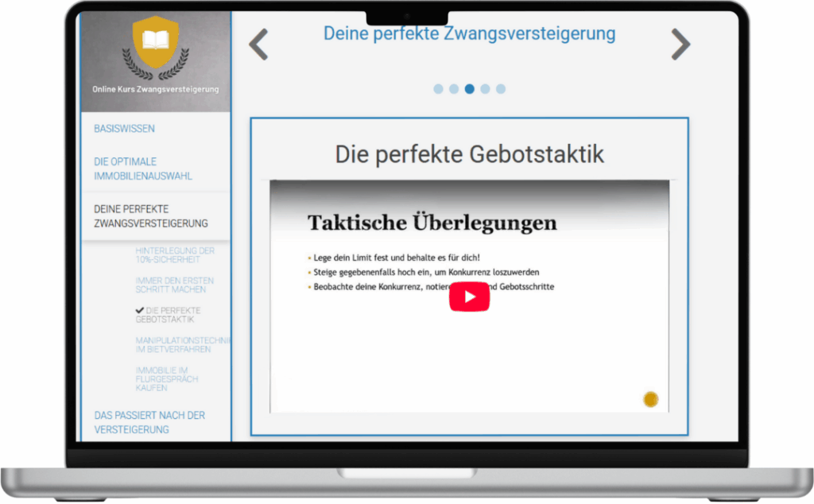814x504 pixels.
Task: Expand the Basiswissen section
Action: tap(125, 129)
